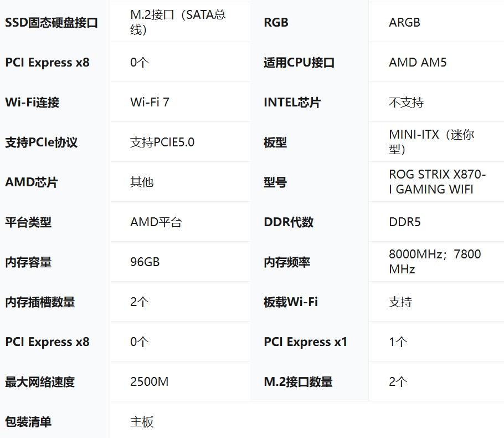Click the "INTEL芯片" label
The image size is (504, 438).
point(292,103)
